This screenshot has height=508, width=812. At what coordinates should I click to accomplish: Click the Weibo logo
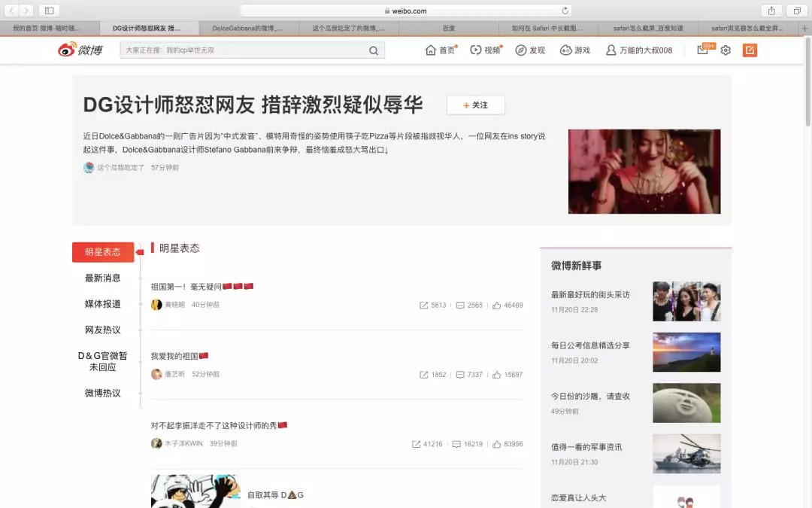coord(80,50)
